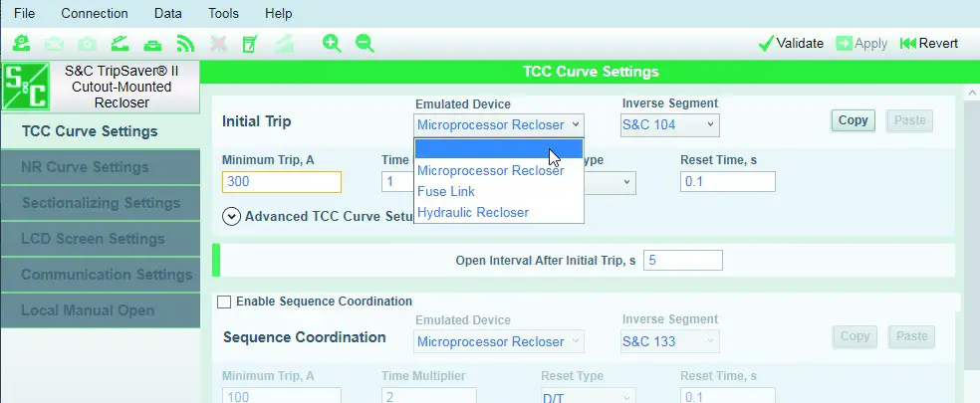Zoom out with the magnifier minus icon
This screenshot has width=980, height=403.
[365, 43]
